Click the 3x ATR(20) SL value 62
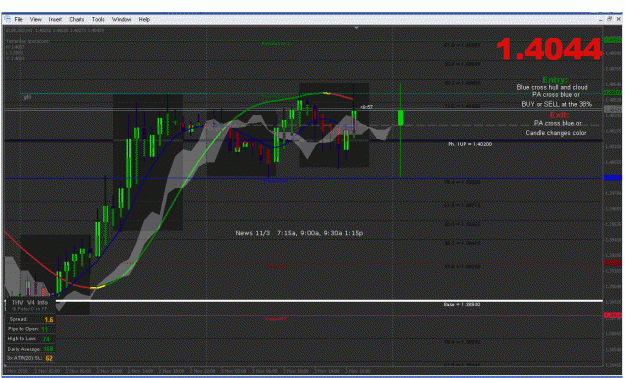 point(49,358)
